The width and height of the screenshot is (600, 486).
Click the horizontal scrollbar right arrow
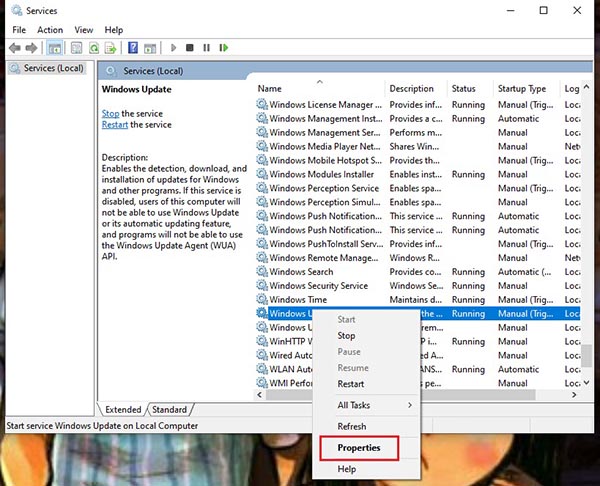pyautogui.click(x=574, y=395)
